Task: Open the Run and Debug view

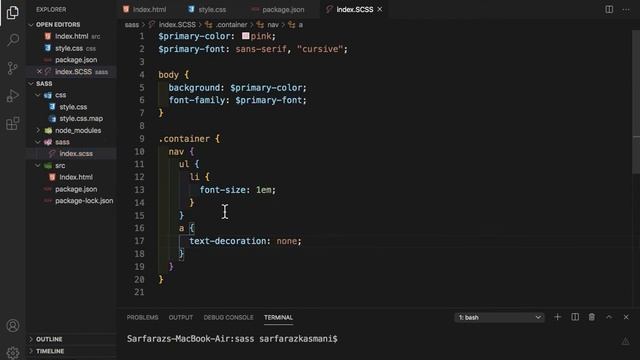Action: [x=13, y=96]
